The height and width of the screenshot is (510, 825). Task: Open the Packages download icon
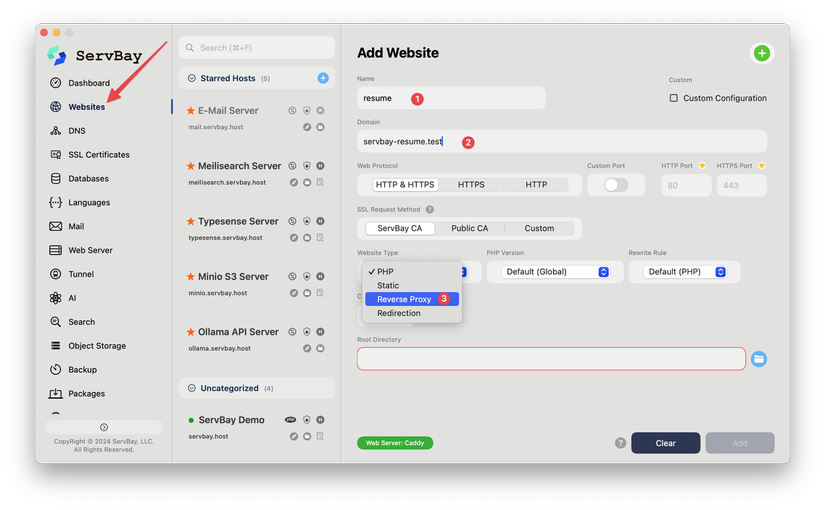pos(55,393)
